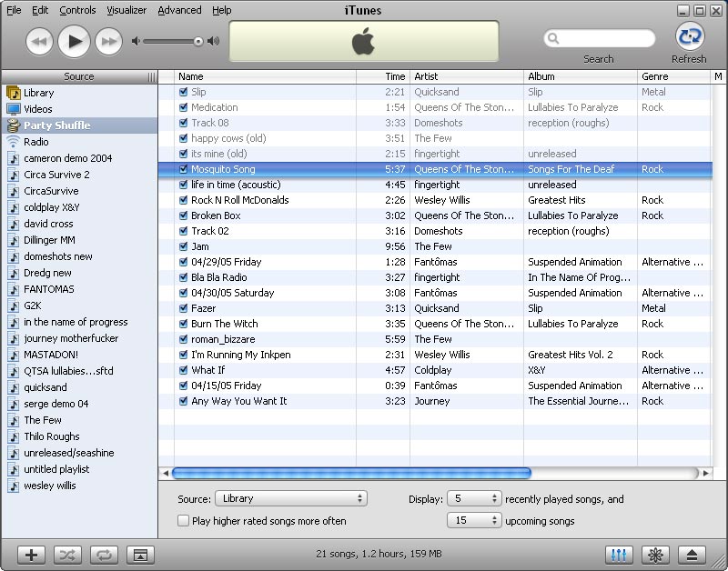
Task: Uncheck the Broken Box song checkbox
Action: pyautogui.click(x=184, y=215)
